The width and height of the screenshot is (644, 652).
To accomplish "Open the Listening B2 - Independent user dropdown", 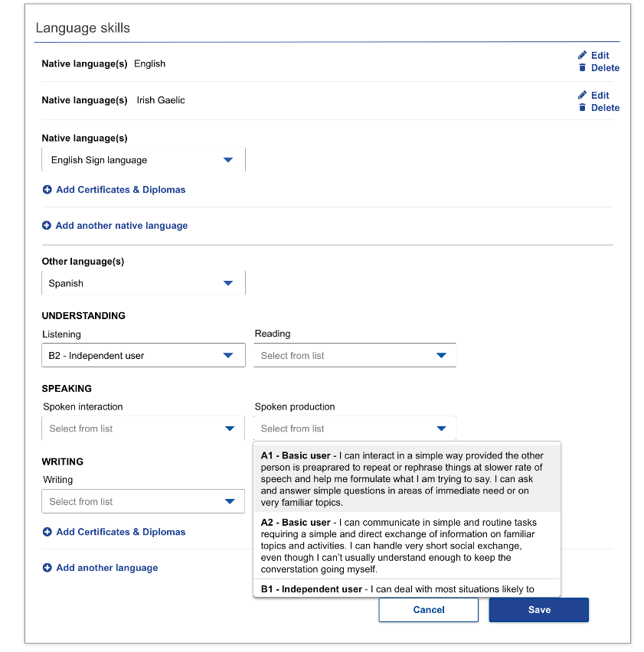I will (143, 355).
